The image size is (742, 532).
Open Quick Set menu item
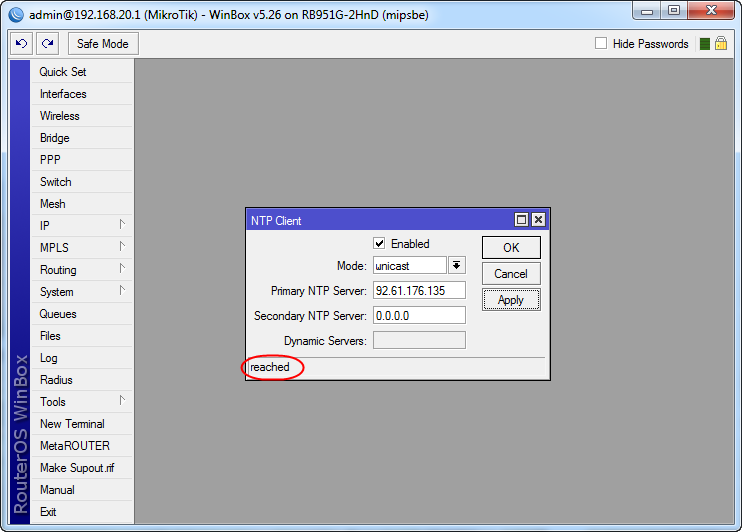coord(81,72)
